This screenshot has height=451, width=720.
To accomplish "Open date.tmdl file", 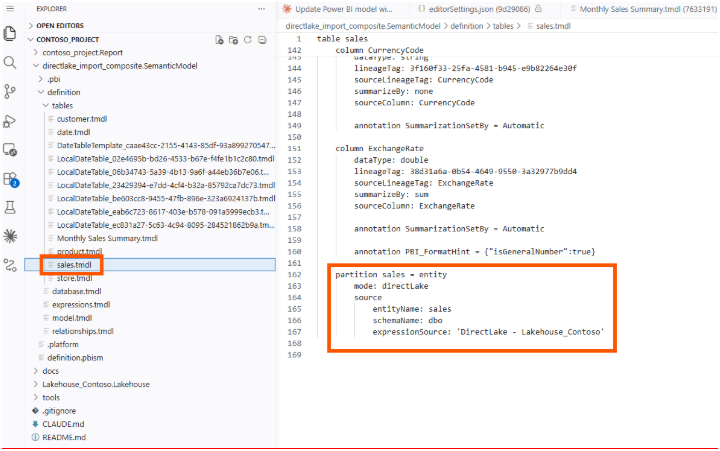I will coord(73,132).
